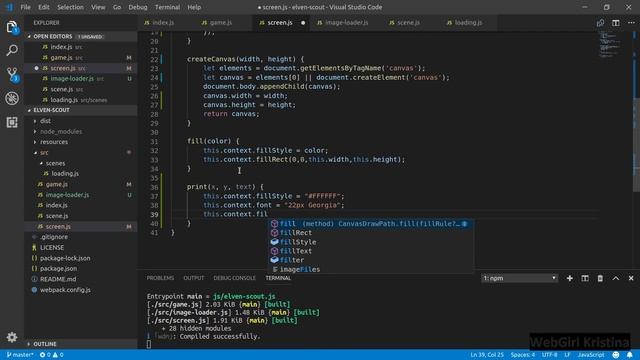Click the errors and warnings count
640x360 pixels.
(x=51, y=355)
